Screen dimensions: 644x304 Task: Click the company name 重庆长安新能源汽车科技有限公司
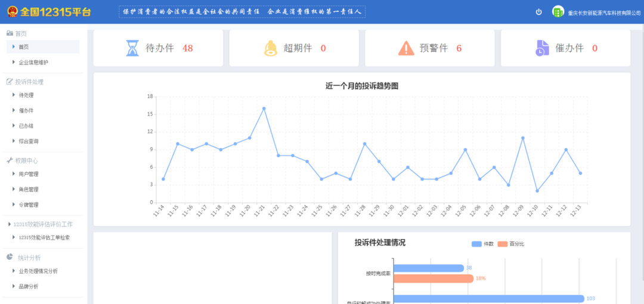603,13
